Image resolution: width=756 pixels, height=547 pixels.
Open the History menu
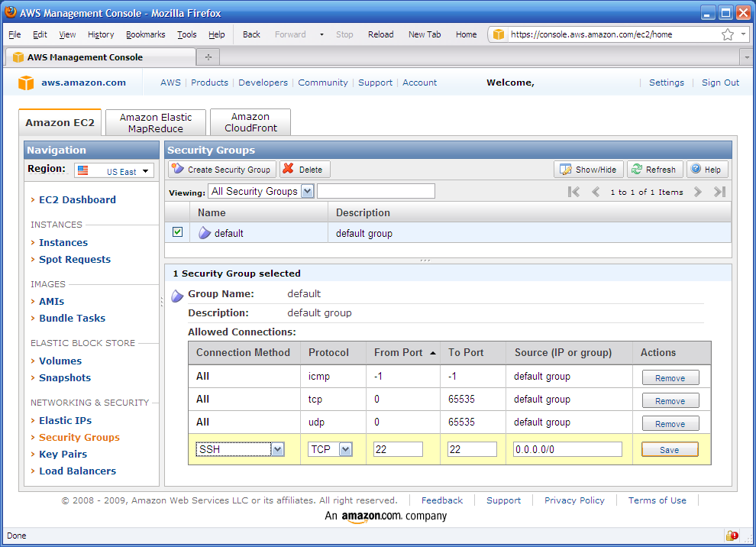coord(101,34)
